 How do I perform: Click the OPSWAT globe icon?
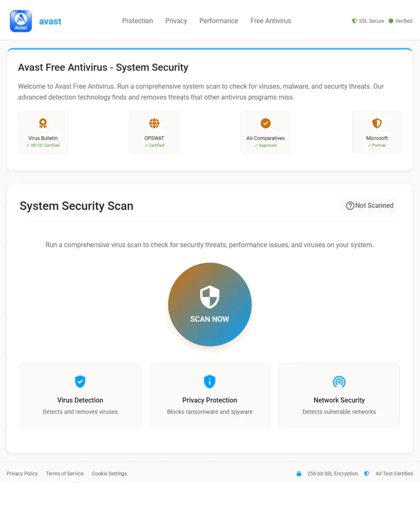click(154, 123)
